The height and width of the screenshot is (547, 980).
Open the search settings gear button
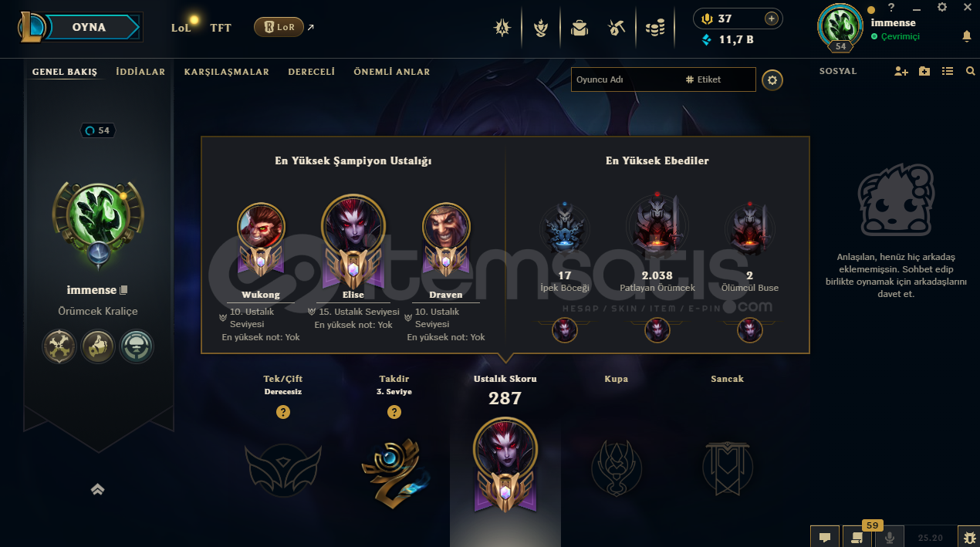(772, 79)
